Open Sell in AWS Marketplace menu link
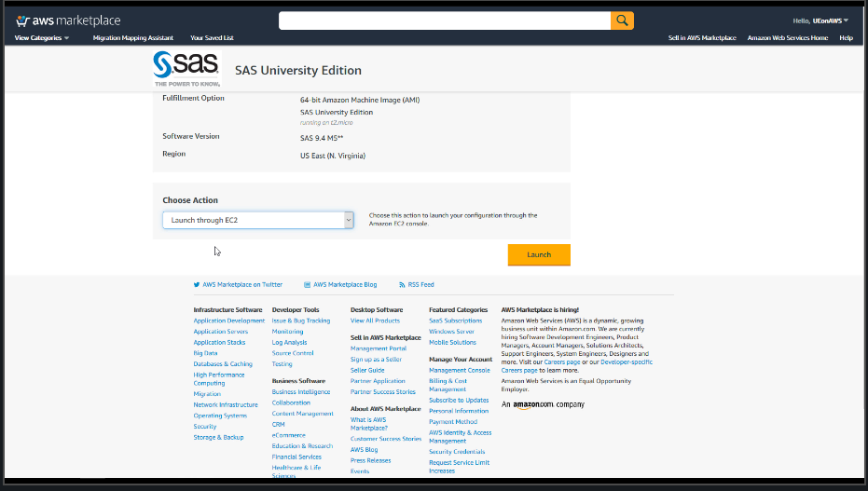The image size is (868, 491). [702, 37]
